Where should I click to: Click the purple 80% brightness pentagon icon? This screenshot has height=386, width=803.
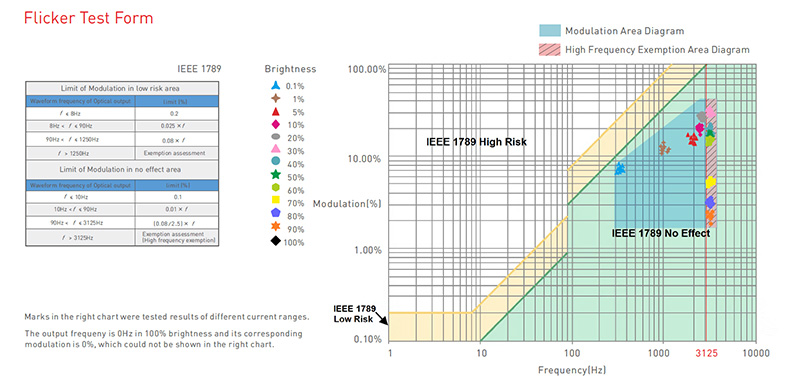pyautogui.click(x=276, y=216)
